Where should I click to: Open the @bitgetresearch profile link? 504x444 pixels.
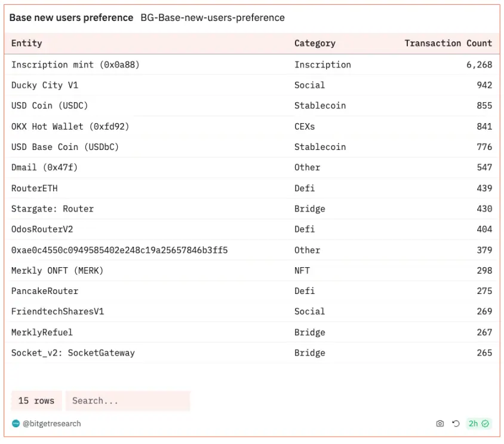tap(52, 424)
